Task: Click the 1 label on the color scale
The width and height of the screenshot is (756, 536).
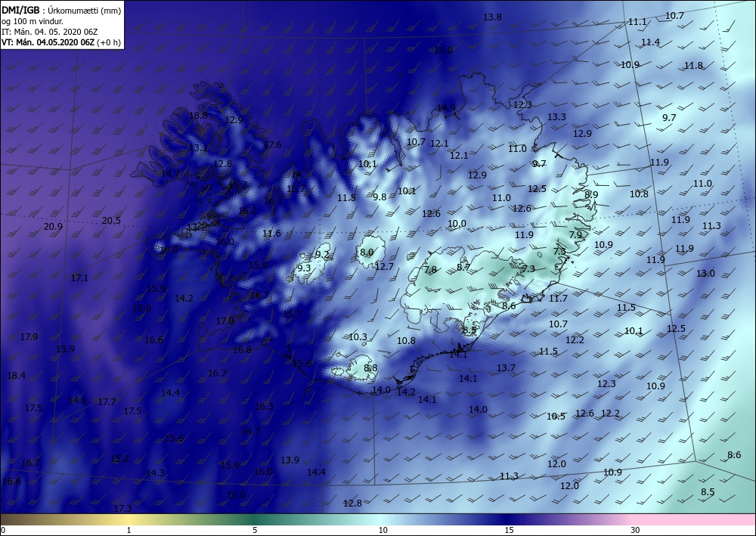Action: [129, 530]
